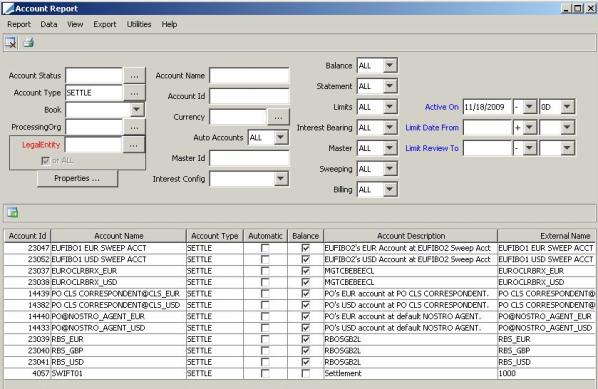Click the Account Type column header

point(215,236)
